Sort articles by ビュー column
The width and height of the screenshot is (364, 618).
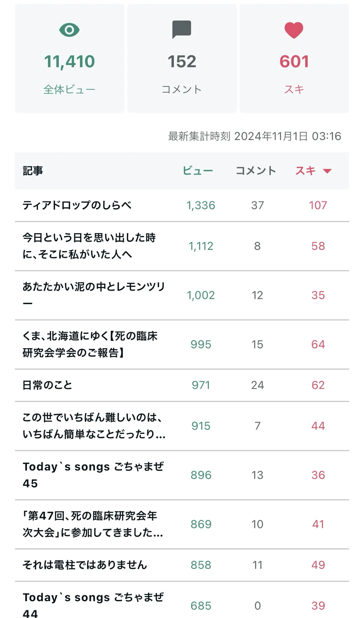click(198, 171)
